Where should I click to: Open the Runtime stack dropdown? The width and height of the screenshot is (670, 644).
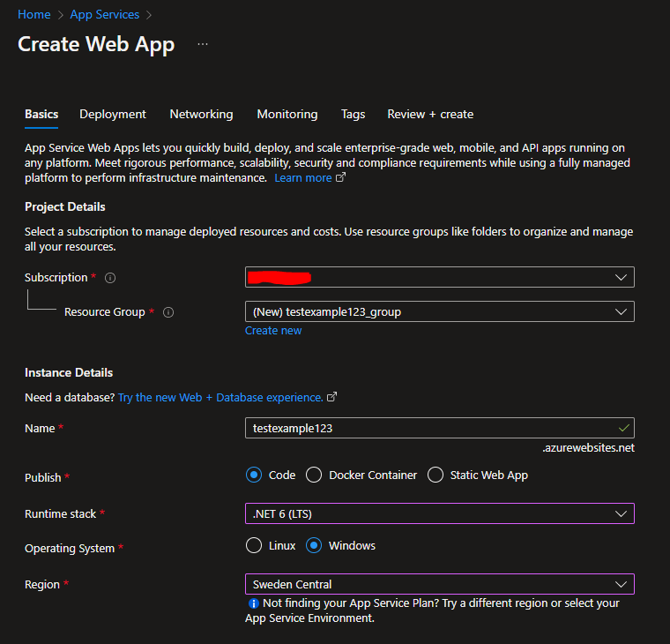[439, 513]
